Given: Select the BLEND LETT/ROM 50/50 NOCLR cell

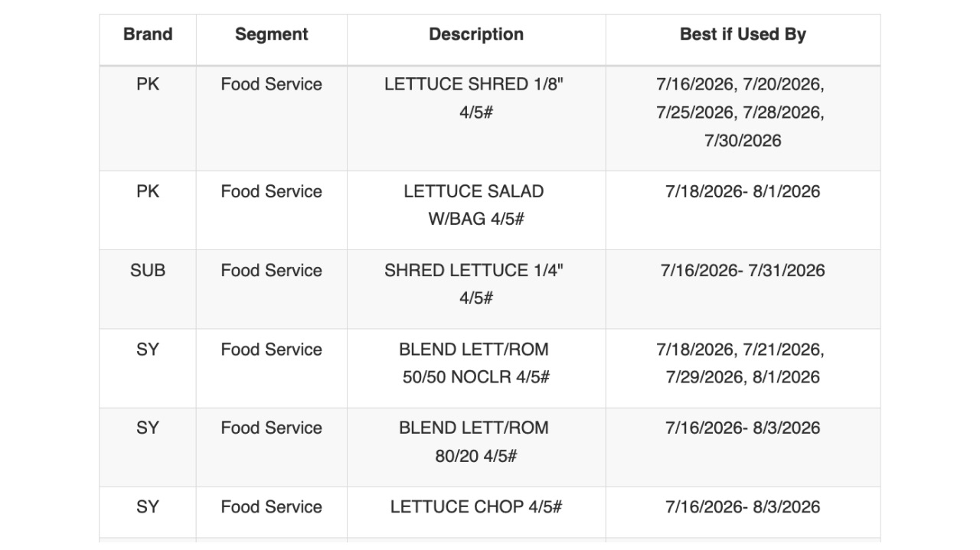Looking at the screenshot, I should [x=476, y=368].
